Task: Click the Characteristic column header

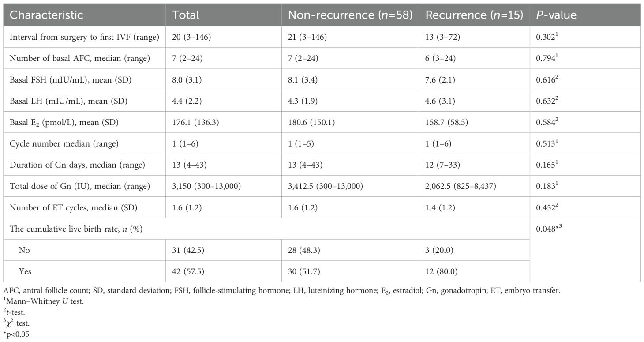Action: [x=46, y=15]
